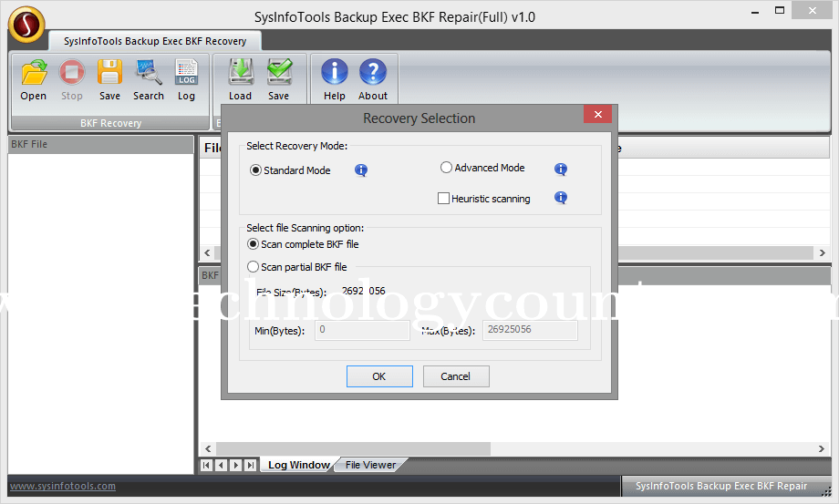This screenshot has height=504, width=839.
Task: Click the Max(Bytes) input field
Action: (530, 330)
